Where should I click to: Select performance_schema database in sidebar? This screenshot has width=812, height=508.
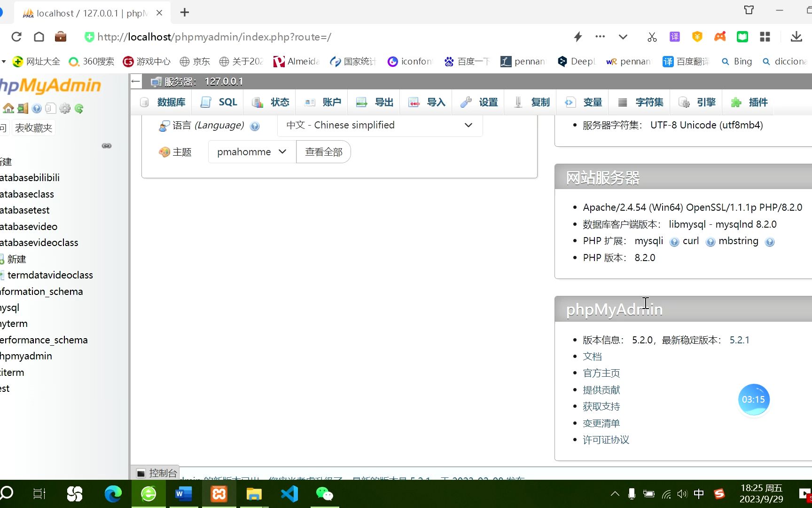click(44, 340)
